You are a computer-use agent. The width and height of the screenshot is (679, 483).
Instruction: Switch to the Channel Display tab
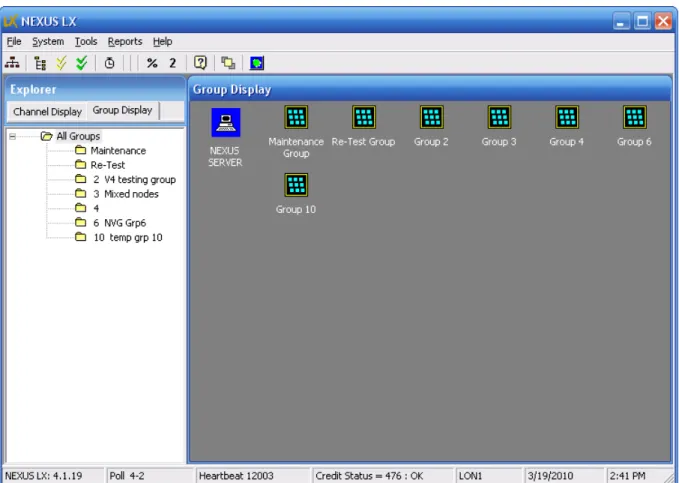coord(47,112)
